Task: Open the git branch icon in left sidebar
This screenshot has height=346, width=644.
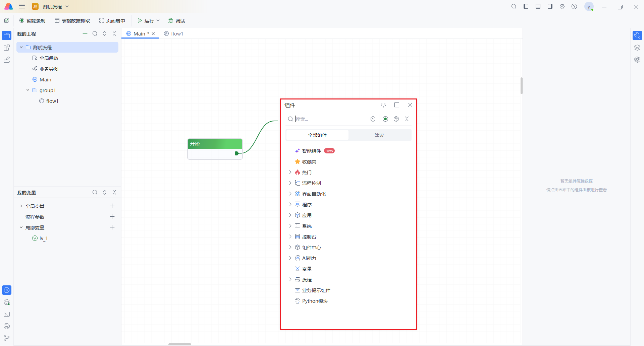Action: pyautogui.click(x=7, y=338)
